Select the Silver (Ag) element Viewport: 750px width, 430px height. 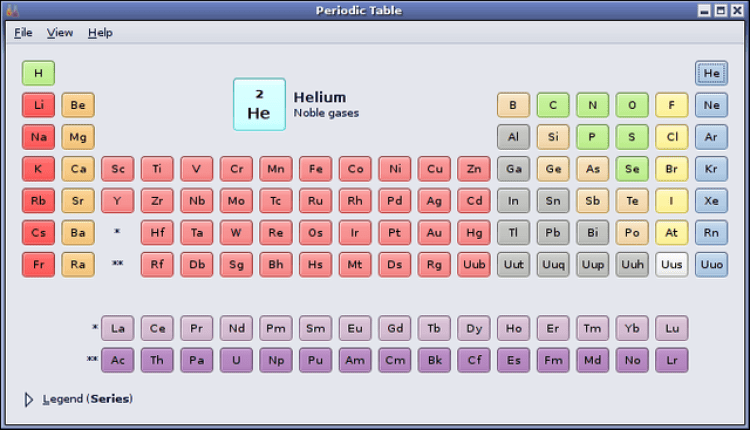(434, 201)
